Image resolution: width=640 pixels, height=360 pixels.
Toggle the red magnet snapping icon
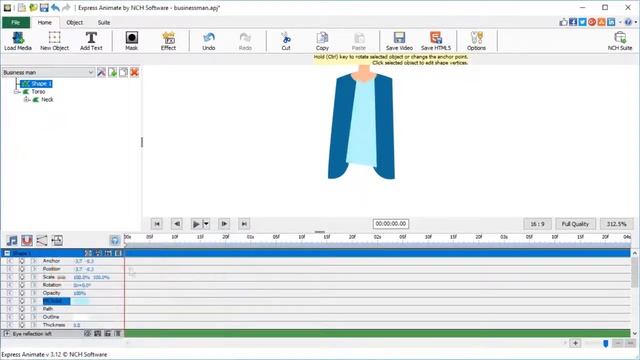click(27, 240)
